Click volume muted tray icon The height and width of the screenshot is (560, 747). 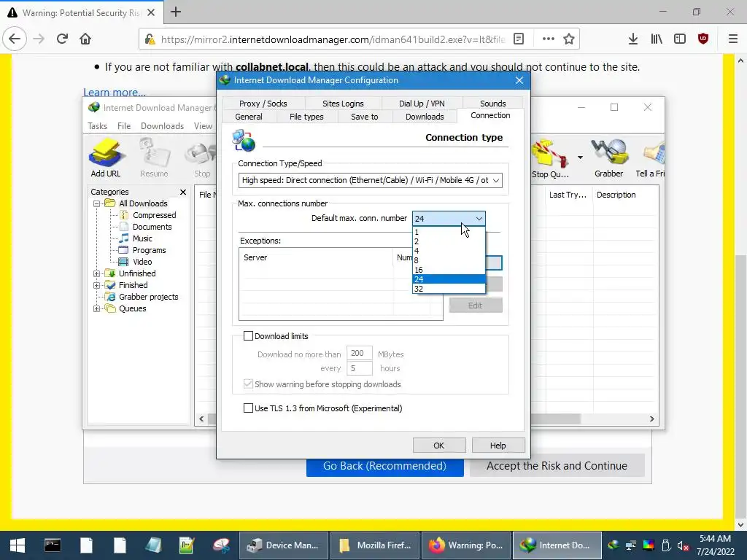pyautogui.click(x=683, y=545)
